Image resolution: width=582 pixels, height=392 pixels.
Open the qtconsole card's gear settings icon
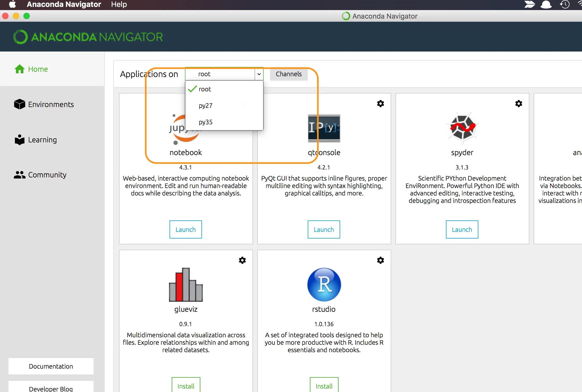point(381,104)
